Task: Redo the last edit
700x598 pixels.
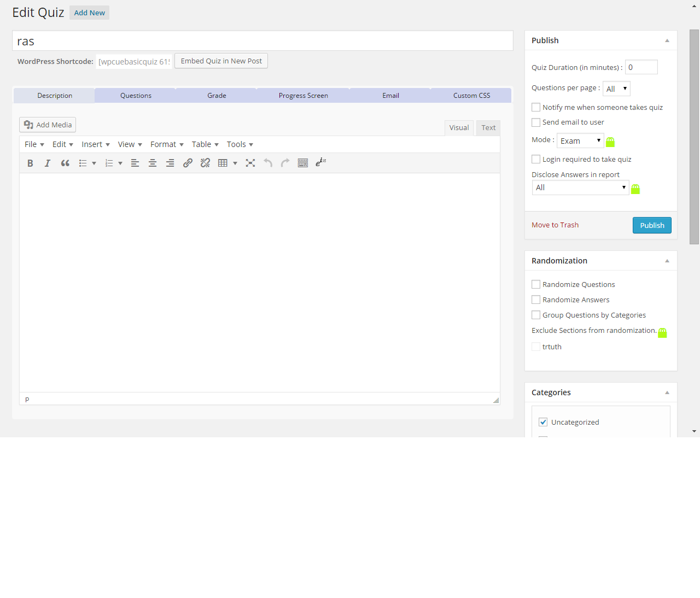Action: tap(285, 163)
